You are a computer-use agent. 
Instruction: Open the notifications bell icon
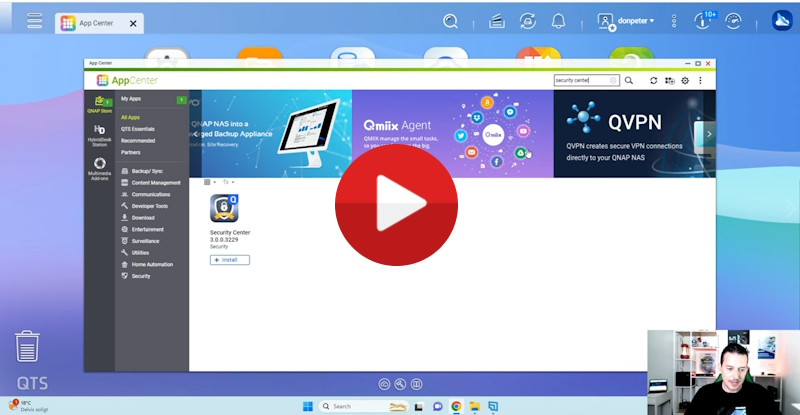[559, 21]
